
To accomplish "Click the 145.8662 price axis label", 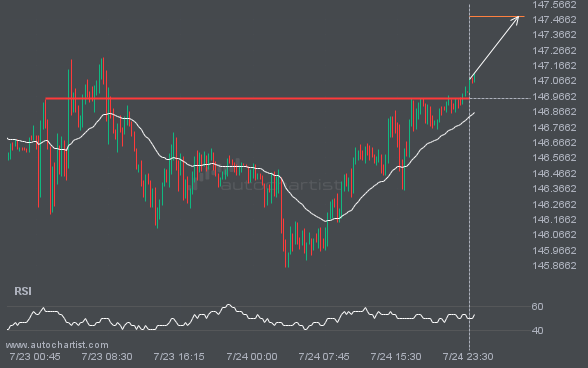I will coord(554,266).
